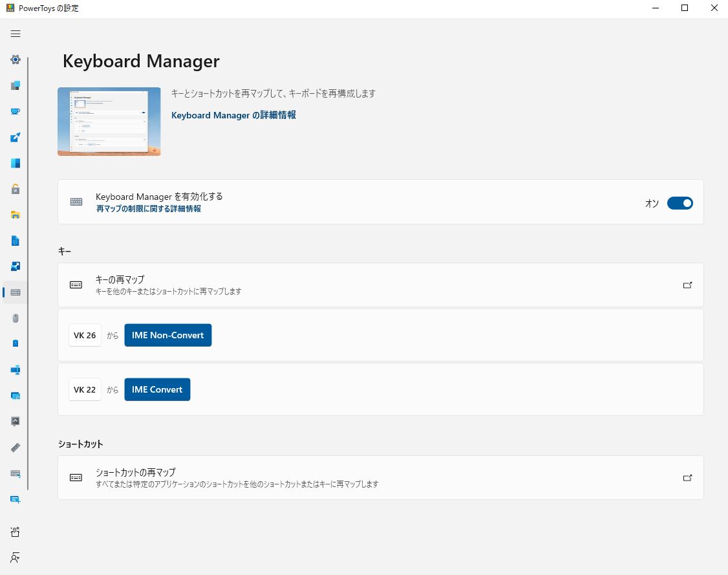Click VK 26 key label
The width and height of the screenshot is (728, 575).
(85, 335)
